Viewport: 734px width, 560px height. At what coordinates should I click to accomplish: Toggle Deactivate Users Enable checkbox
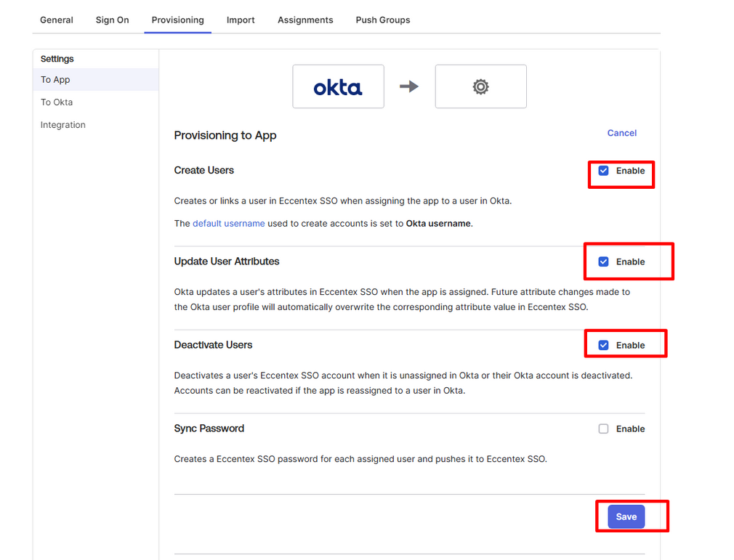[x=603, y=345]
